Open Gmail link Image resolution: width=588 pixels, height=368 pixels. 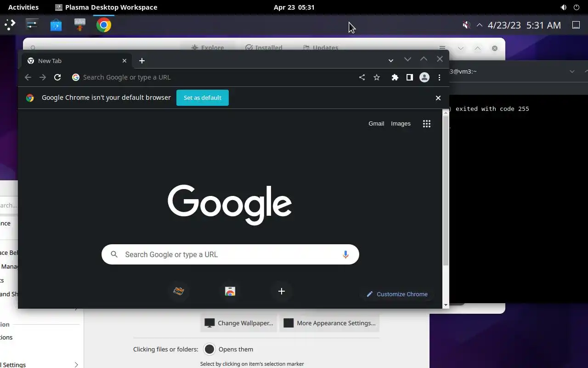[376, 124]
